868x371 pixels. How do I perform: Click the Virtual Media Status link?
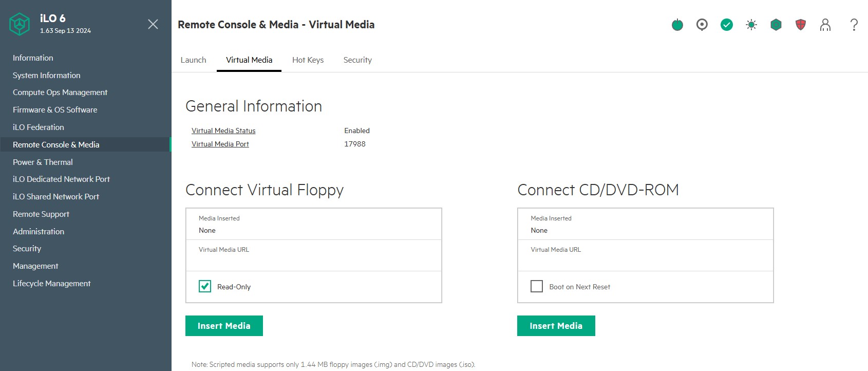223,131
